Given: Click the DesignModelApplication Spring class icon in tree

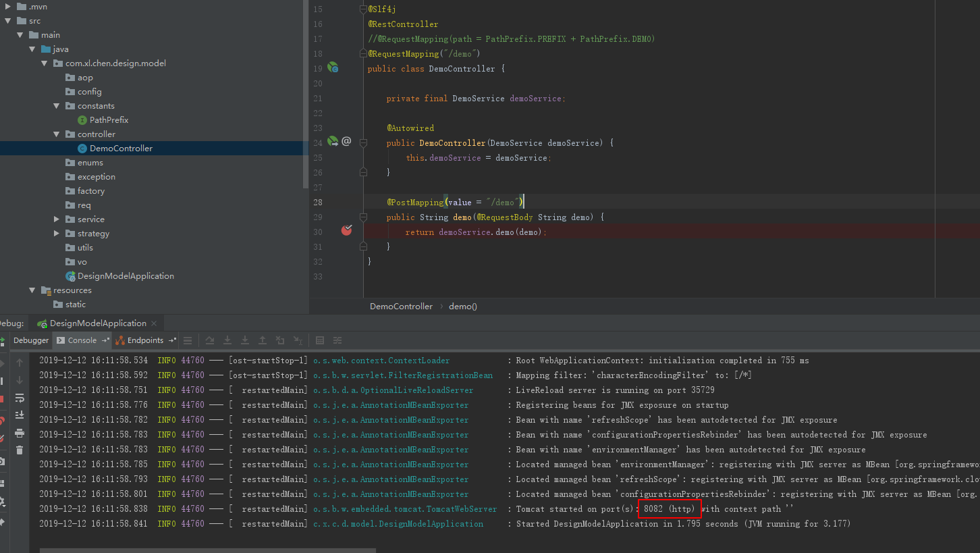Looking at the screenshot, I should (70, 276).
